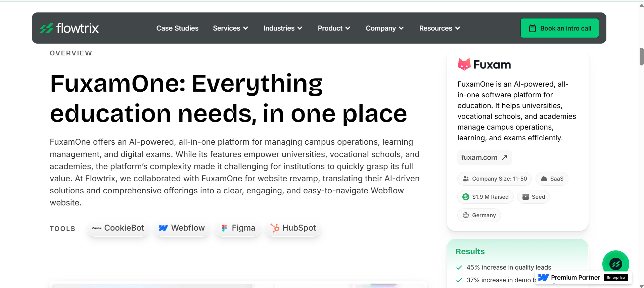Image resolution: width=644 pixels, height=288 pixels.
Task: Click the CookieBot logo icon
Action: point(97,228)
